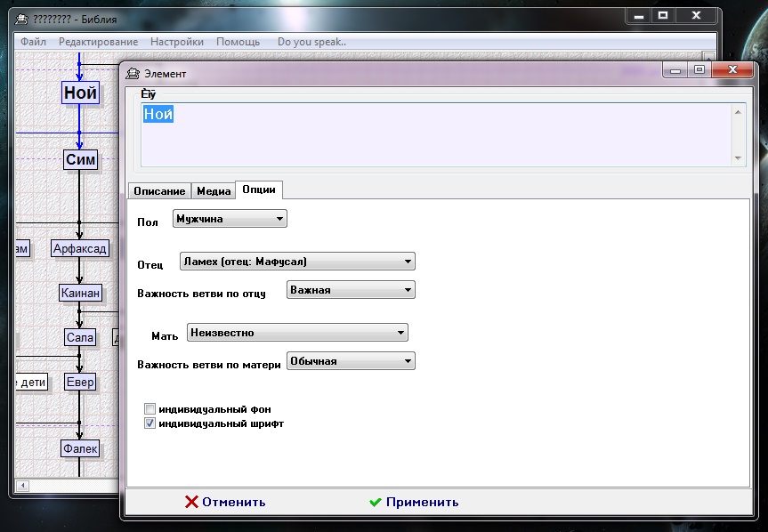This screenshot has height=532, width=768.
Task: Click the name field scrollbar down arrow
Action: tap(738, 157)
